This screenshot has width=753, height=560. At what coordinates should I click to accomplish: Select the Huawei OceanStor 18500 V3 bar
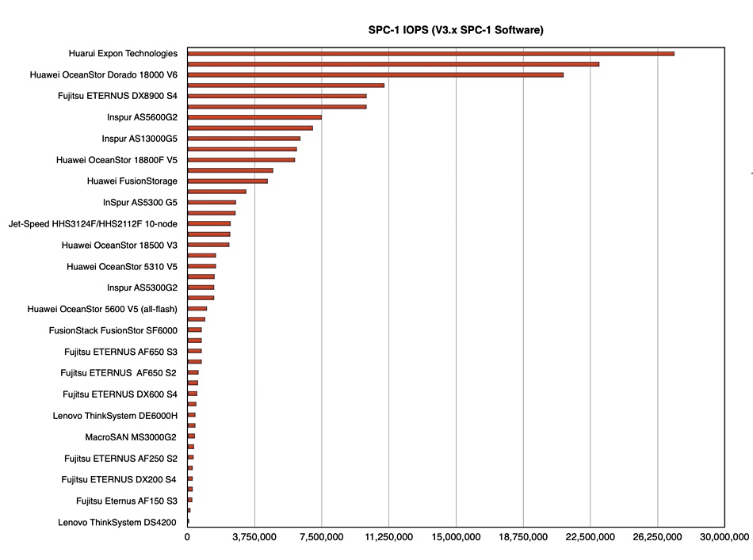(x=208, y=245)
